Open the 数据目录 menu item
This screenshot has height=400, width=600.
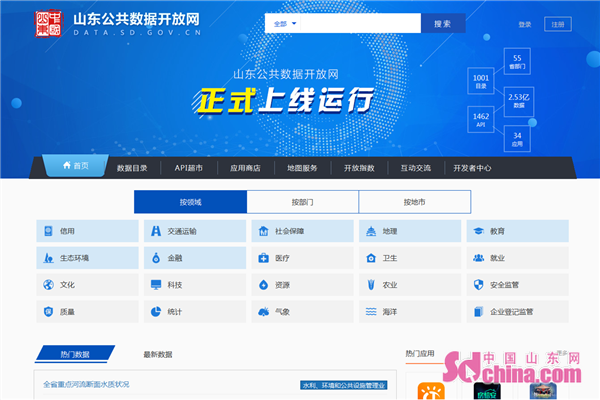point(132,168)
